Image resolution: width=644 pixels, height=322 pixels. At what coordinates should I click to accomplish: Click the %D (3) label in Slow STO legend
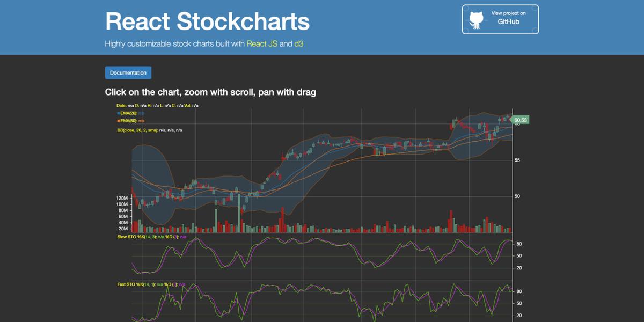(171, 237)
